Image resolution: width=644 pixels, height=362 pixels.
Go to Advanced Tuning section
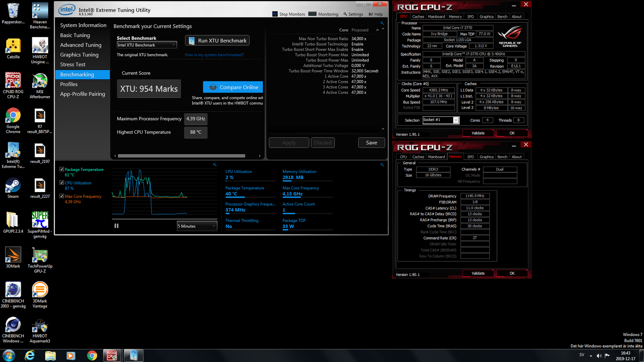pos(80,45)
